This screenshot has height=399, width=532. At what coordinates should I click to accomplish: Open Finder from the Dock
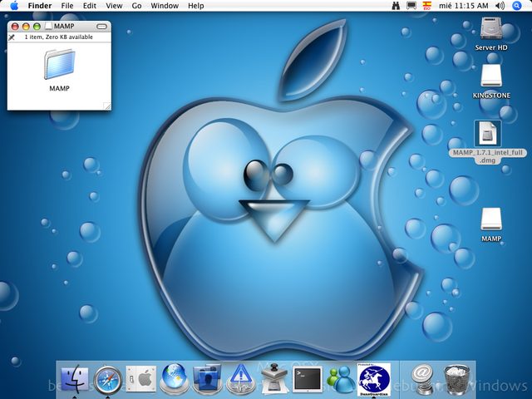click(x=75, y=379)
